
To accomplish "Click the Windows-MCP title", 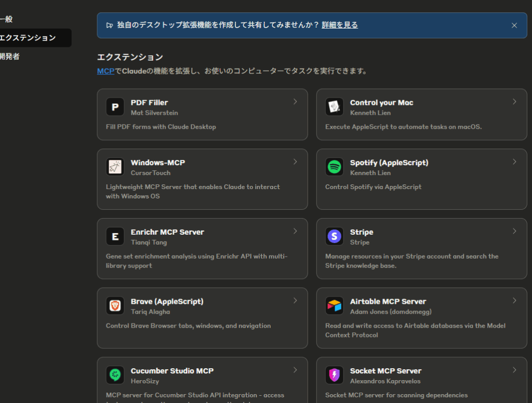I will 158,163.
